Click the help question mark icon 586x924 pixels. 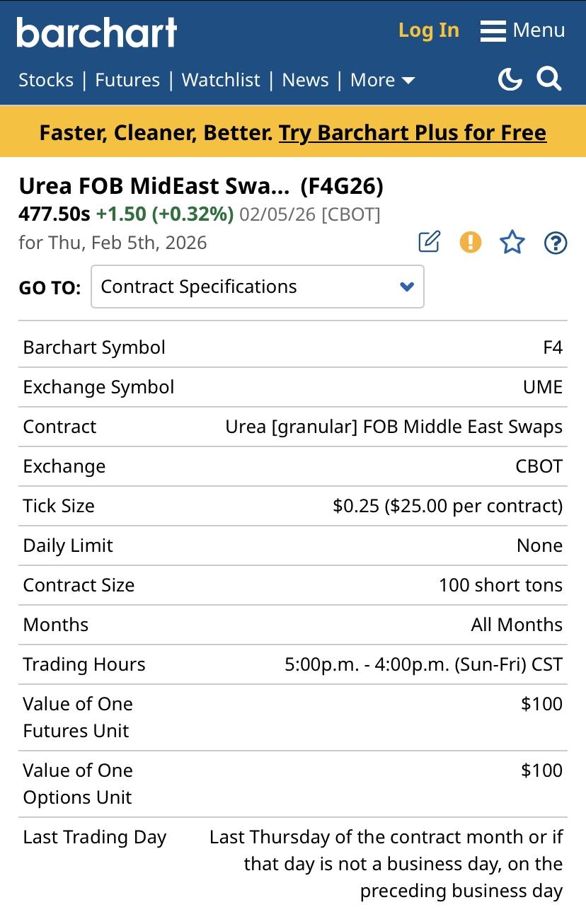pyautogui.click(x=556, y=243)
